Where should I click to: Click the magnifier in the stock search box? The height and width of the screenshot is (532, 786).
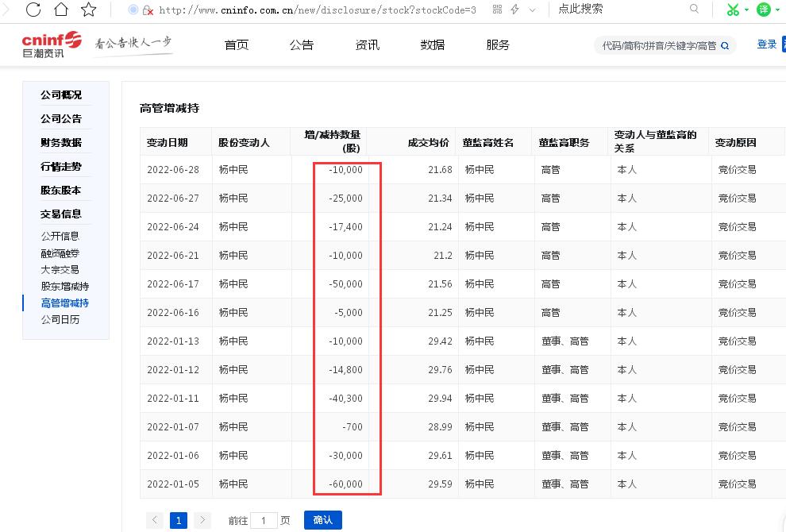tap(723, 45)
